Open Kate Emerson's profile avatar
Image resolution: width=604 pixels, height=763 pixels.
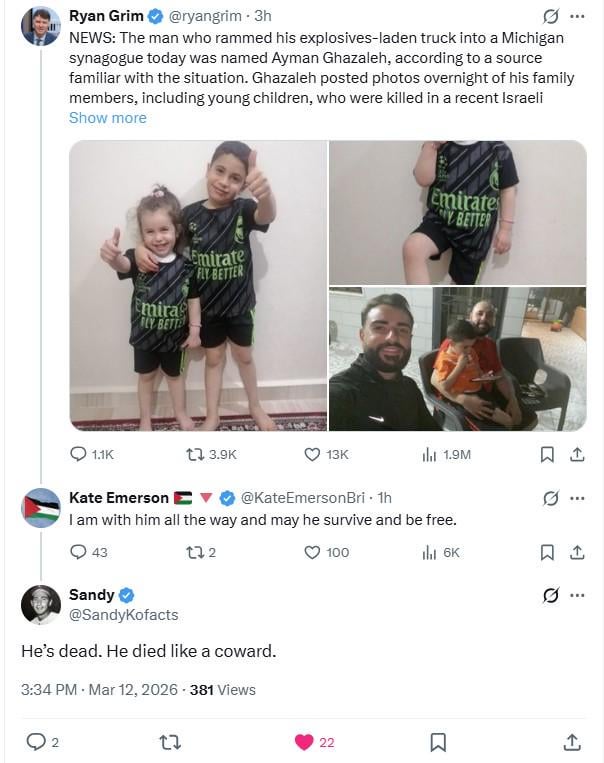coord(41,507)
